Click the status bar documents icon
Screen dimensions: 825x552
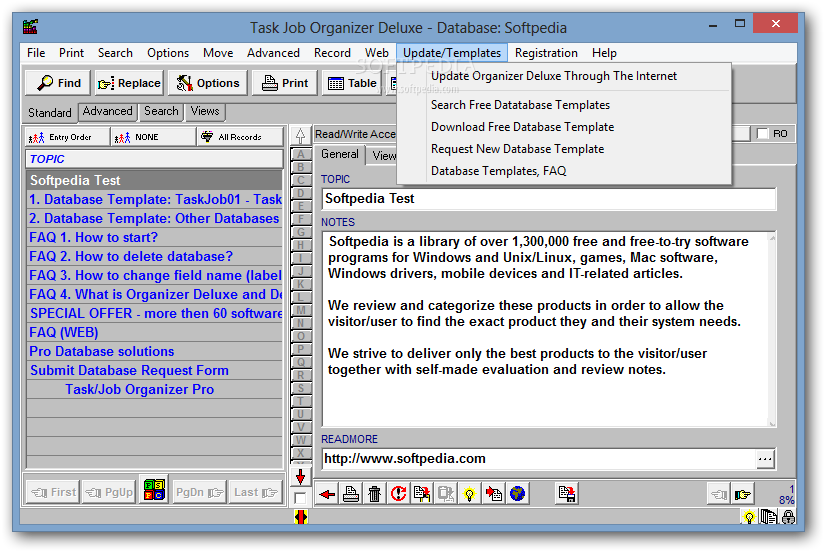pos(769,517)
